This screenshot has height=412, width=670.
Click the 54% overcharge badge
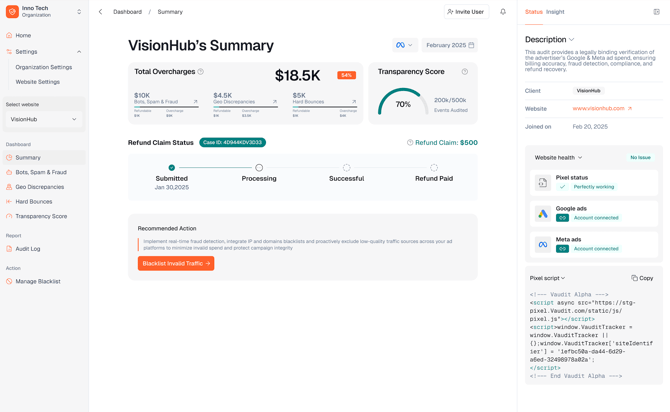coord(347,75)
